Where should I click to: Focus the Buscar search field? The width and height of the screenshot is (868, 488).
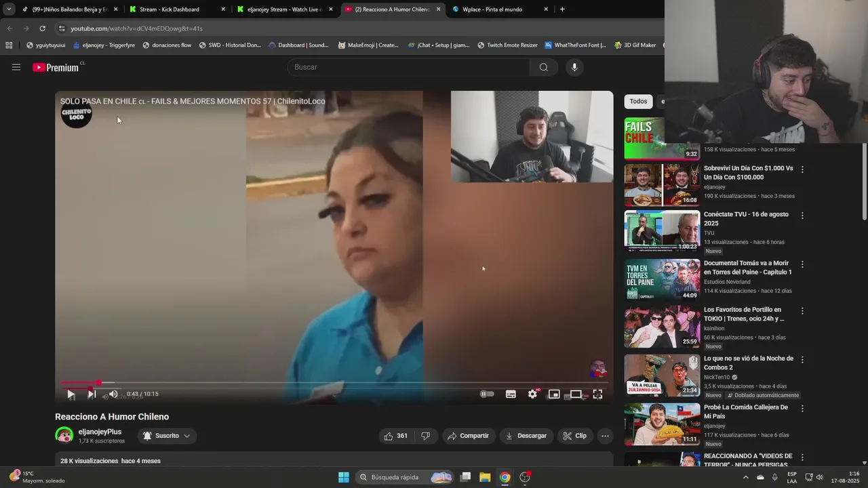tap(410, 67)
